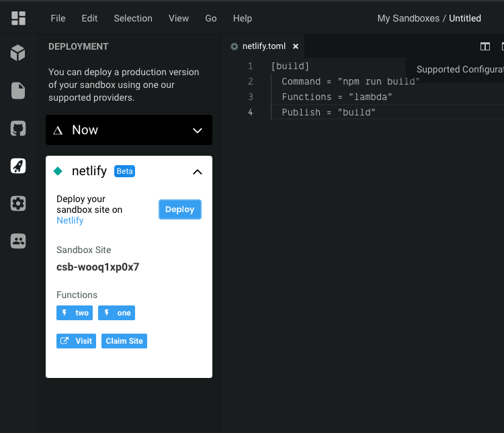Click the Publish = "build" line
This screenshot has width=504, height=433.
coord(329,112)
